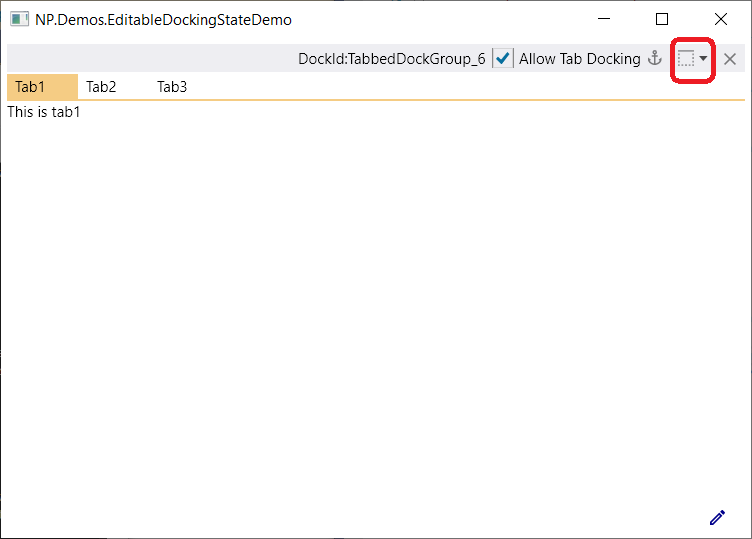This screenshot has width=752, height=539.
Task: Click the anchor dock icon
Action: tap(655, 59)
